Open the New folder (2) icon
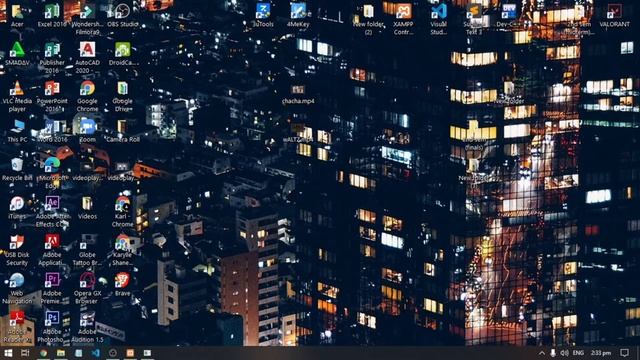640x360 pixels. (x=368, y=19)
